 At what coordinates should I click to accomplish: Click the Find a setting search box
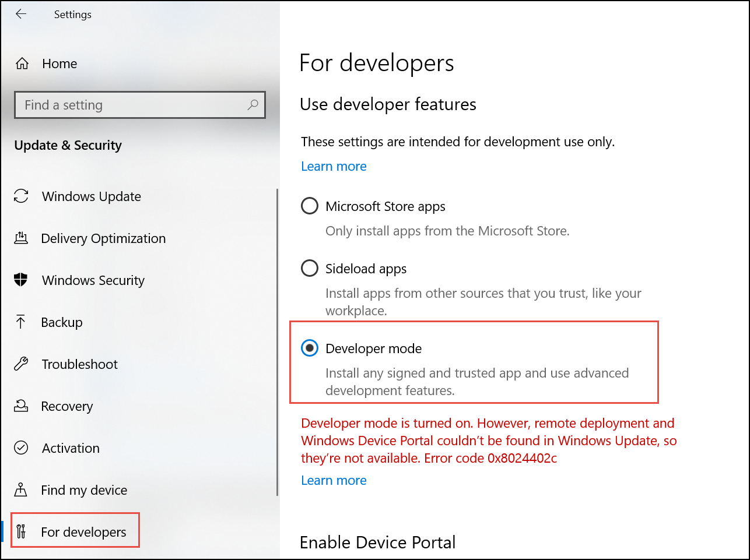tap(131, 105)
